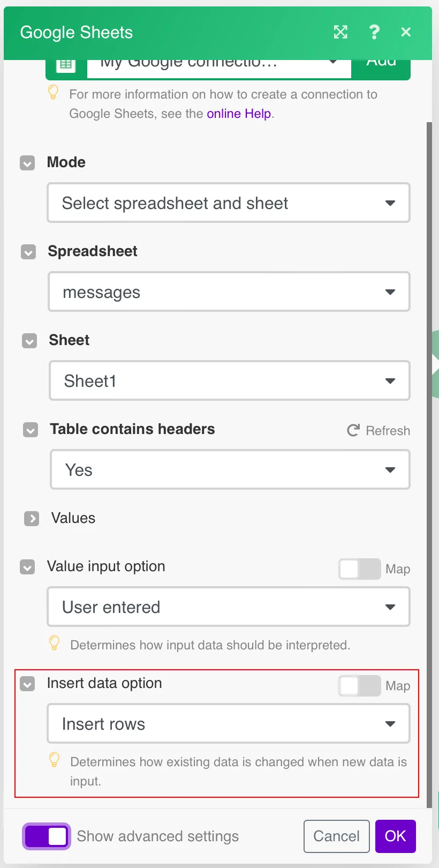Open help via question mark icon
The height and width of the screenshot is (868, 439).
pos(374,32)
